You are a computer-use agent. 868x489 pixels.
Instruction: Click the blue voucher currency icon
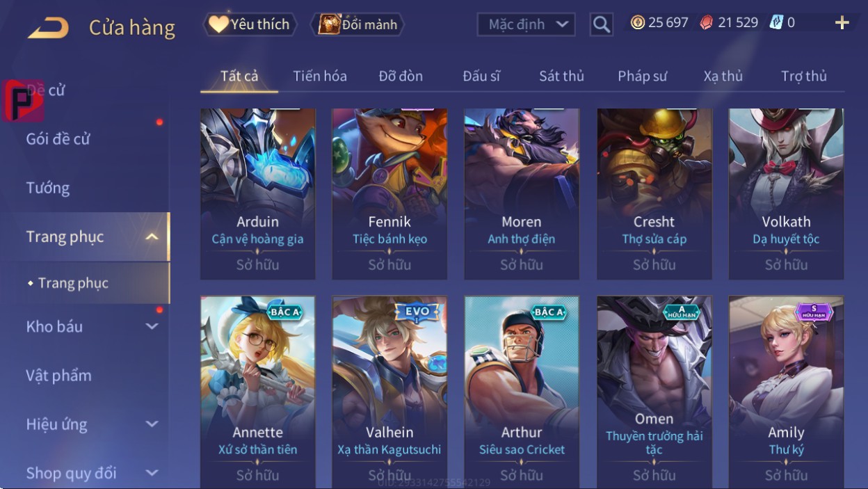(776, 22)
